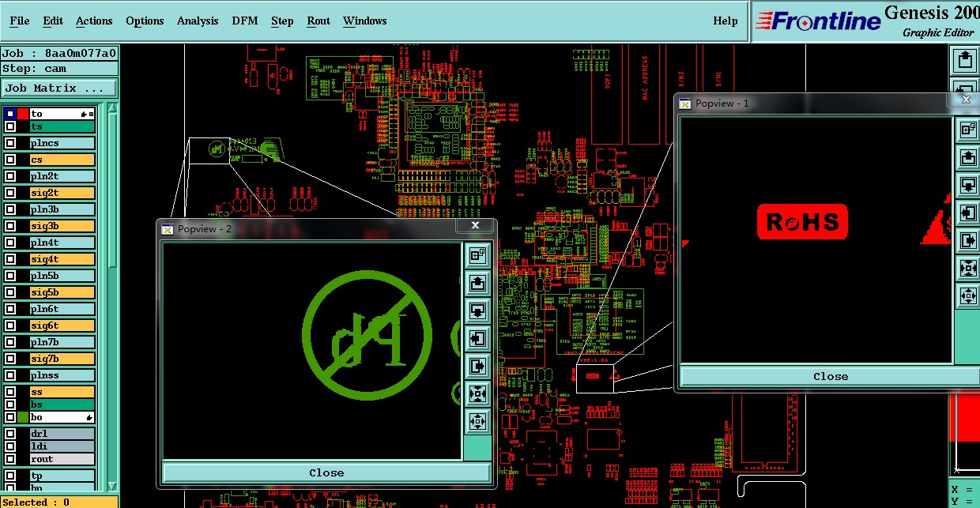980x508 pixels.
Task: Pan down in Popview - 1
Action: (x=968, y=185)
